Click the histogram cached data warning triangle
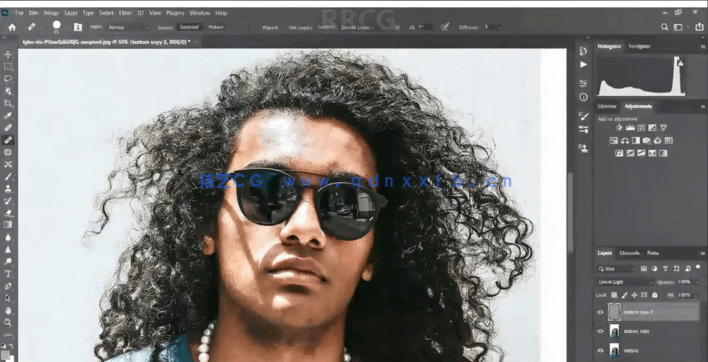708x362 pixels. (680, 63)
